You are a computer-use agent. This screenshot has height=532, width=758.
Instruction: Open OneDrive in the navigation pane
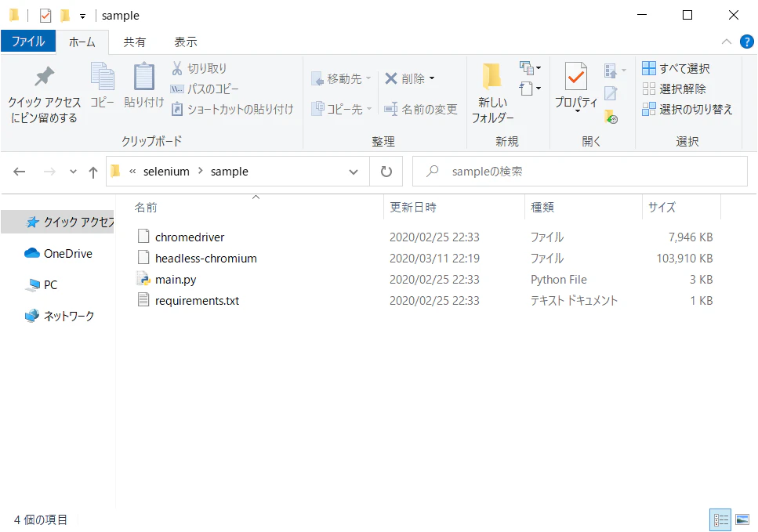pyautogui.click(x=59, y=254)
